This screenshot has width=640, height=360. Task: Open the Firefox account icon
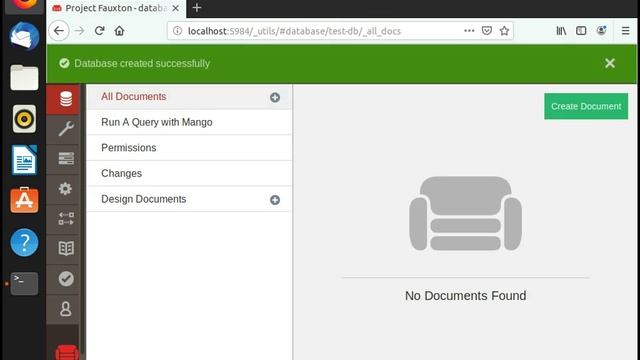pos(601,31)
